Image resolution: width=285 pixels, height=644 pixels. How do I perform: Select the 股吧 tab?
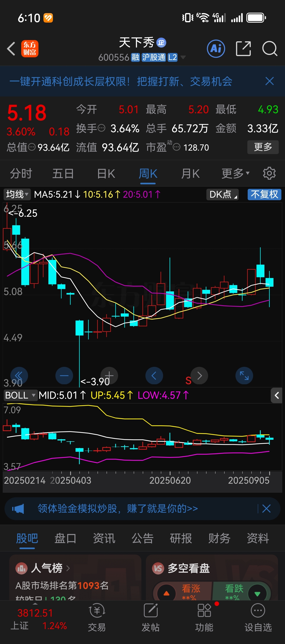[x=27, y=538]
